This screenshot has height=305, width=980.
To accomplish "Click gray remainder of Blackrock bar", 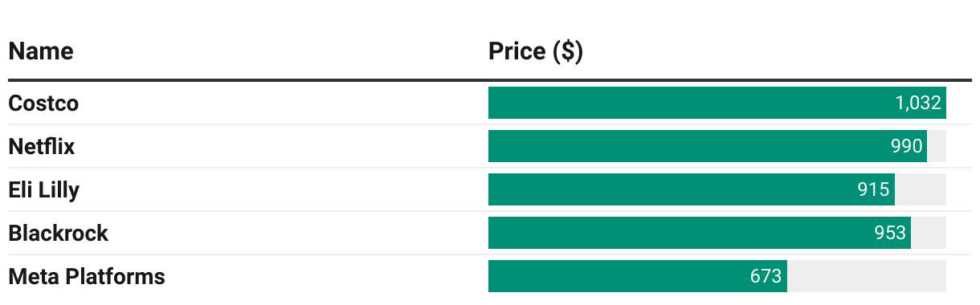I will (x=929, y=233).
